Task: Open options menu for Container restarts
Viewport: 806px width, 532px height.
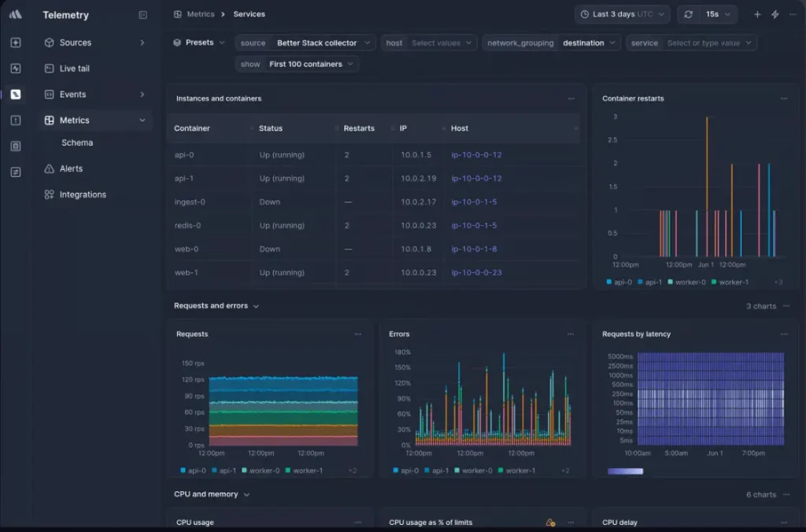Action: click(x=784, y=98)
